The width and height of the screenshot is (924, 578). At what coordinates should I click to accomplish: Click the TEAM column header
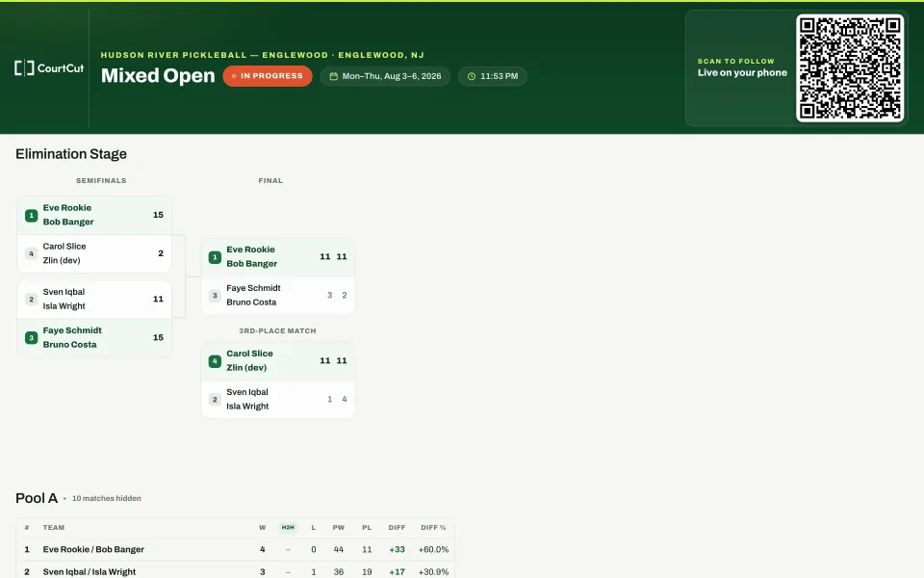[x=54, y=527]
